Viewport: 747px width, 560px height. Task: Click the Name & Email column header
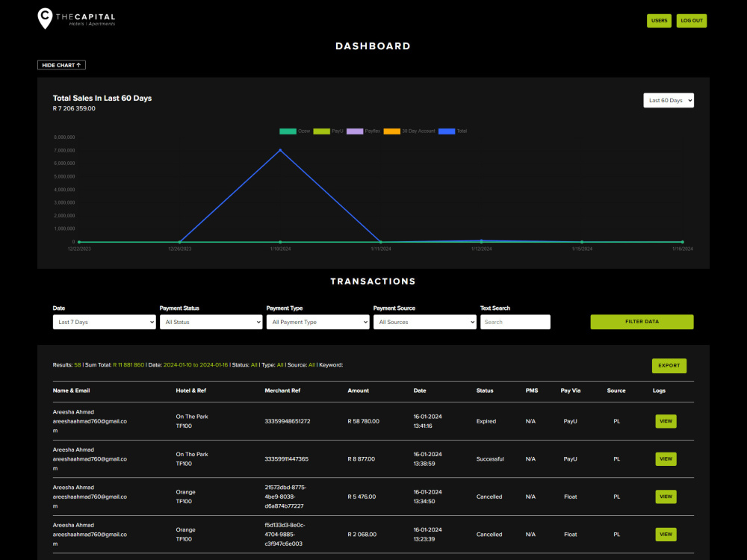[71, 391]
